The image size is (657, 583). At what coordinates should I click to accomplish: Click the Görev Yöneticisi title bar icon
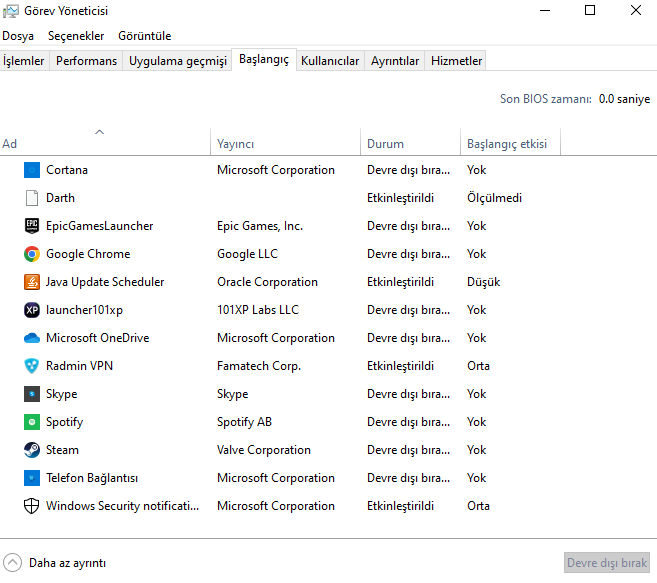pos(10,11)
